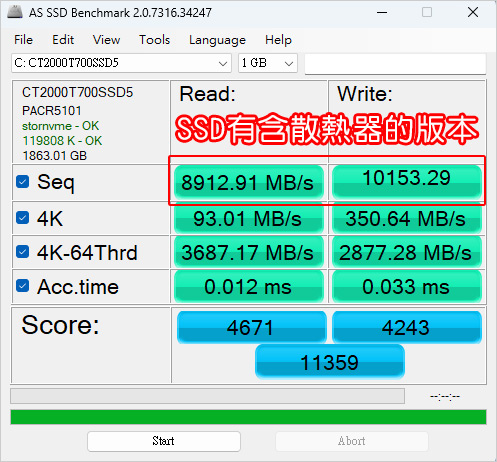Click the read score 4671

251,327
